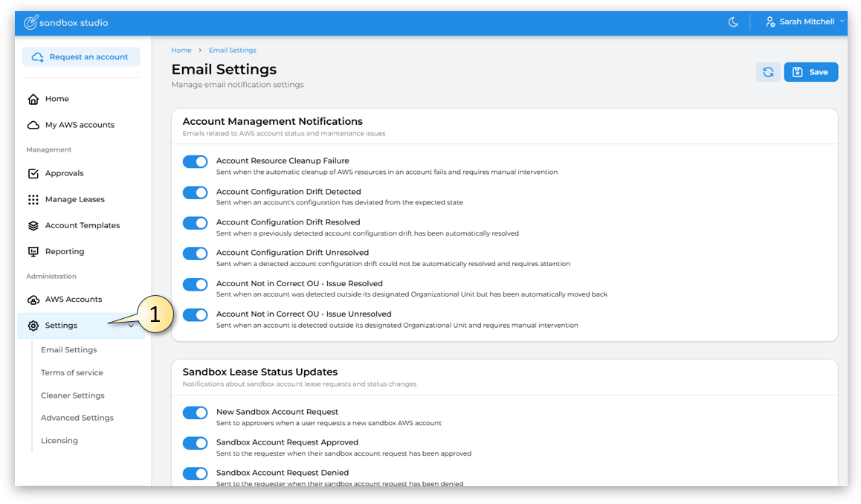Click the Reporting chart icon
The height and width of the screenshot is (504, 861).
pos(33,251)
